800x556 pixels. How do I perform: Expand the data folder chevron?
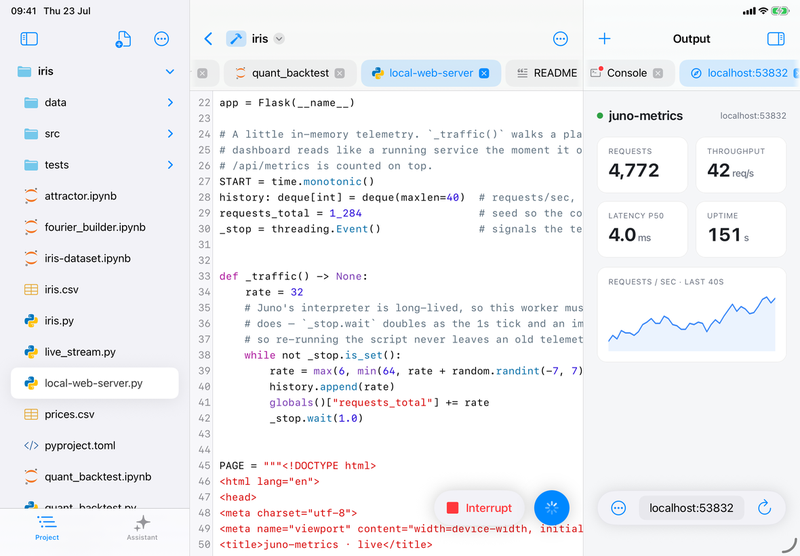click(x=170, y=103)
